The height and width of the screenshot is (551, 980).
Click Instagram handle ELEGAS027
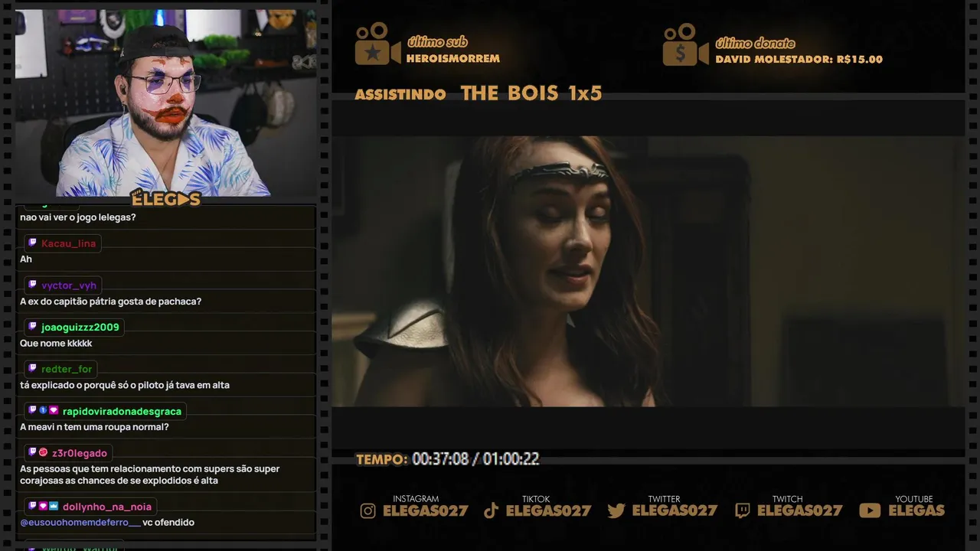pyautogui.click(x=426, y=510)
